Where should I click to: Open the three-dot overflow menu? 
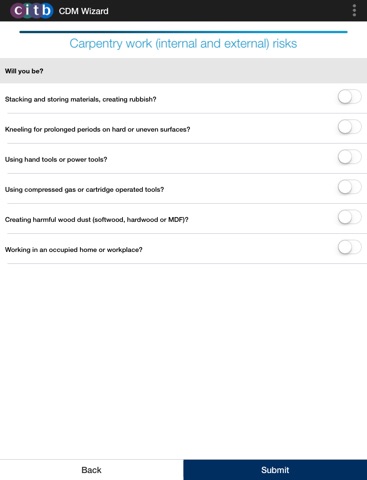[354, 11]
